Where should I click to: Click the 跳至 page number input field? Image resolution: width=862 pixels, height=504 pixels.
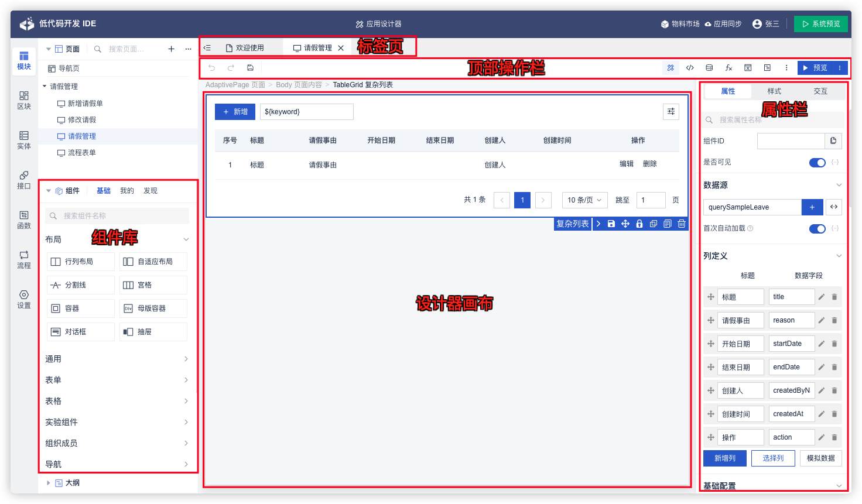click(651, 200)
